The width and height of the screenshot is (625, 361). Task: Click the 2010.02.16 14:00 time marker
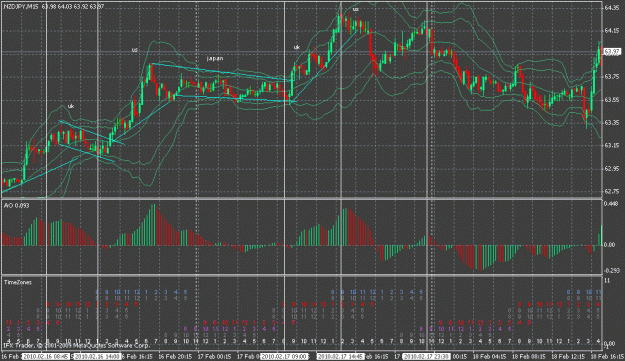[98, 356]
